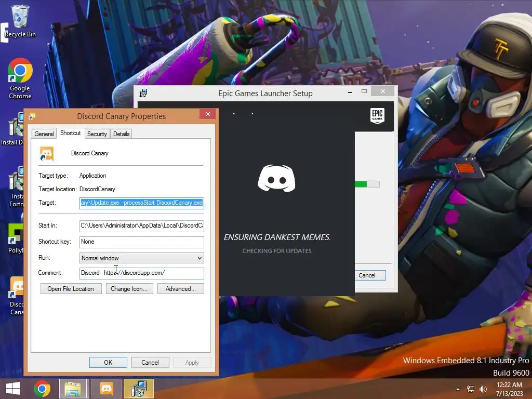The height and width of the screenshot is (399, 532).
Task: Click the Apply button in Properties
Action: [x=192, y=362]
